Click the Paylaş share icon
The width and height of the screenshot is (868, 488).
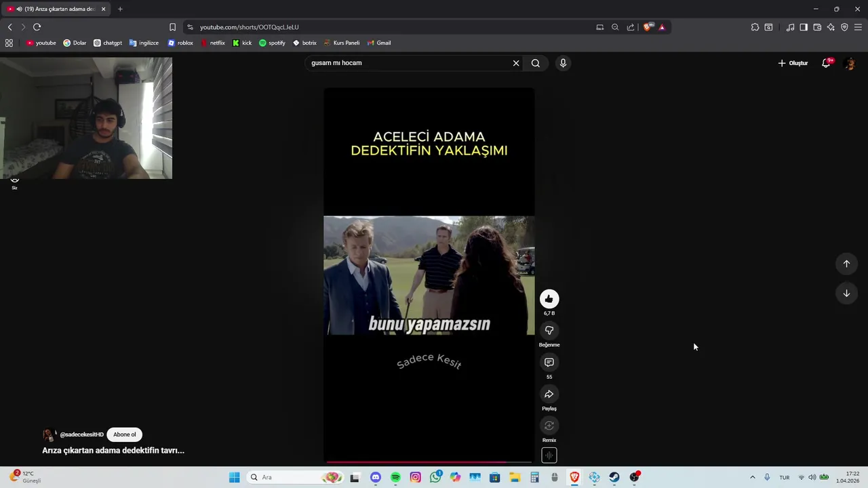[x=549, y=394]
